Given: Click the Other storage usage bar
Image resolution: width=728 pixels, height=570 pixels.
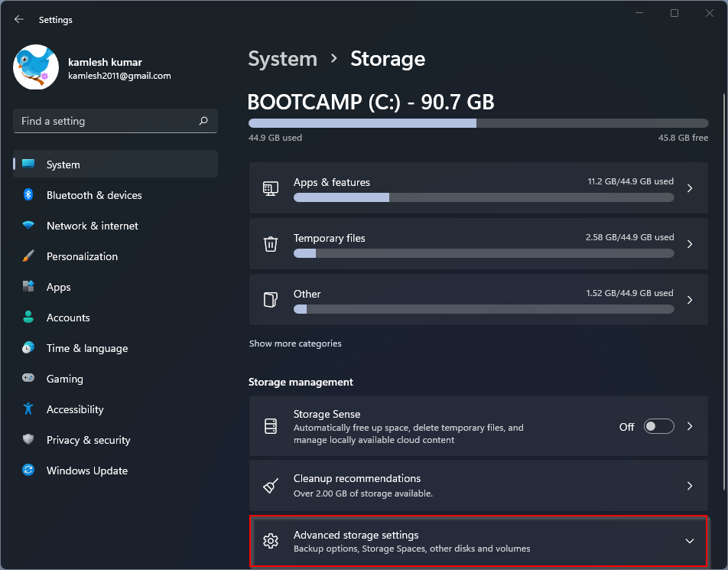Looking at the screenshot, I should 483,309.
